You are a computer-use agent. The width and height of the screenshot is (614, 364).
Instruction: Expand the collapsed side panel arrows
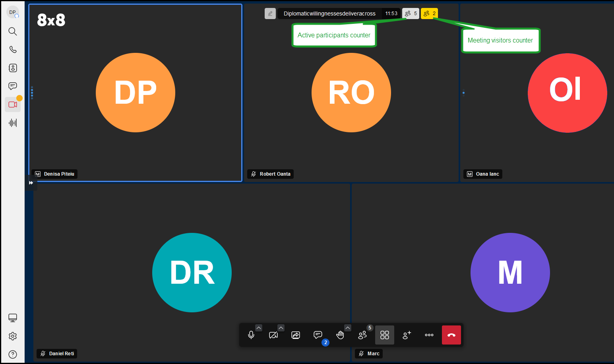pyautogui.click(x=31, y=183)
